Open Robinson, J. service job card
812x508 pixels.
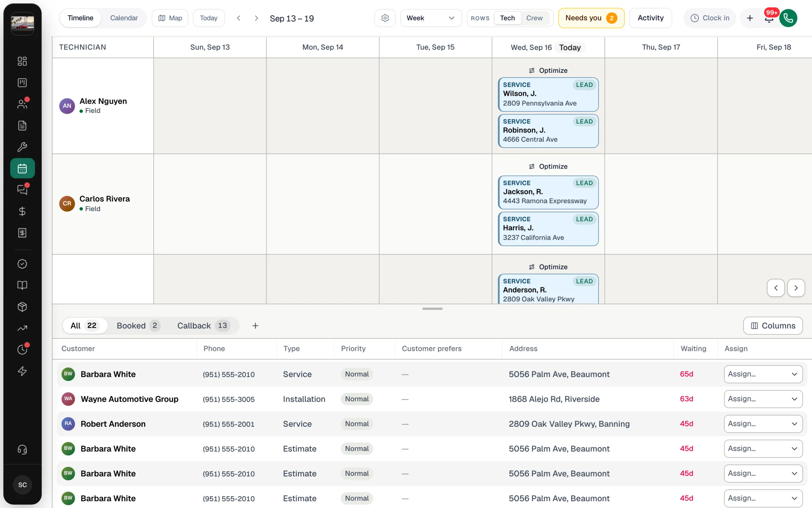point(548,131)
